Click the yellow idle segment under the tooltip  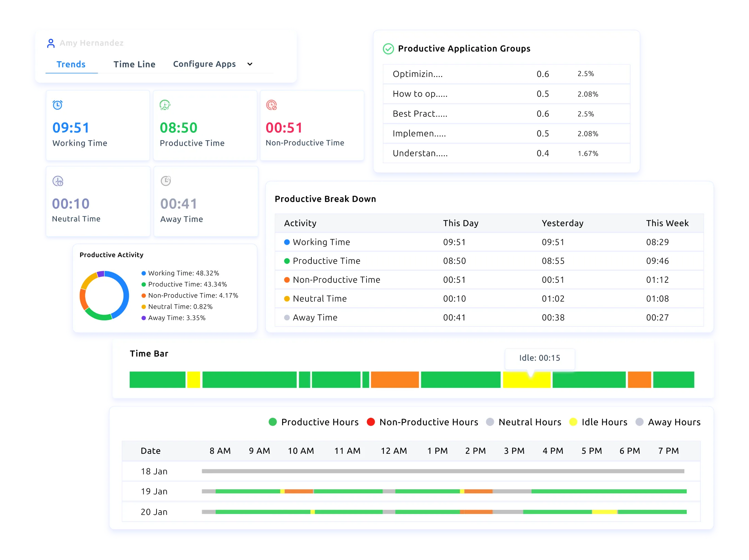click(x=526, y=382)
